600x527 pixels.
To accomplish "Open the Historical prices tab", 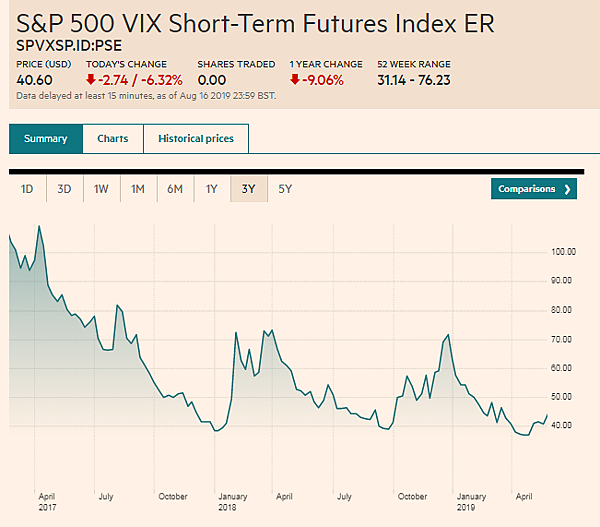I will [196, 139].
